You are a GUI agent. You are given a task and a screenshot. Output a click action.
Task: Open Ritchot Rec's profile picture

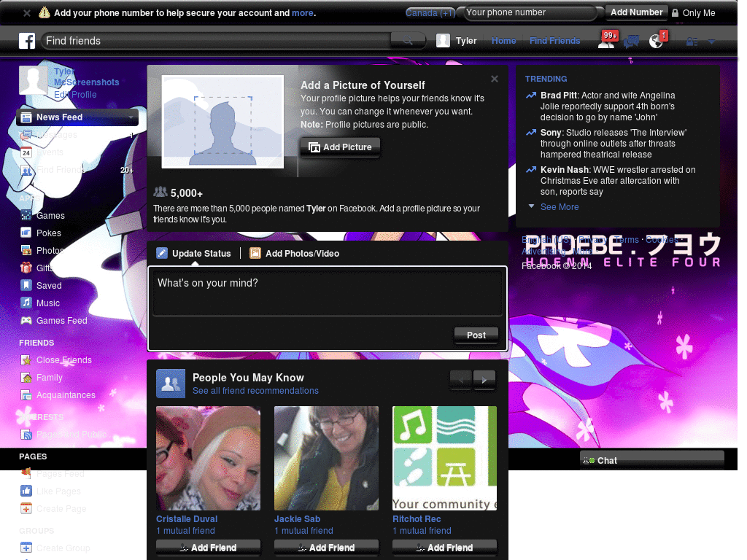coord(444,458)
